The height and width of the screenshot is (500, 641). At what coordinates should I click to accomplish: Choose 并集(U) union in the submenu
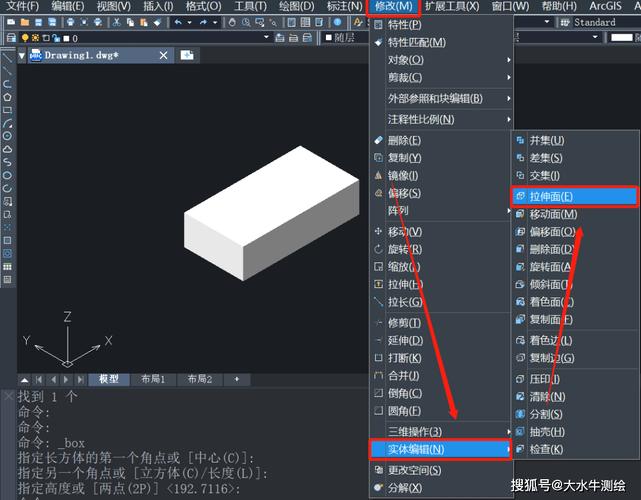pyautogui.click(x=574, y=141)
